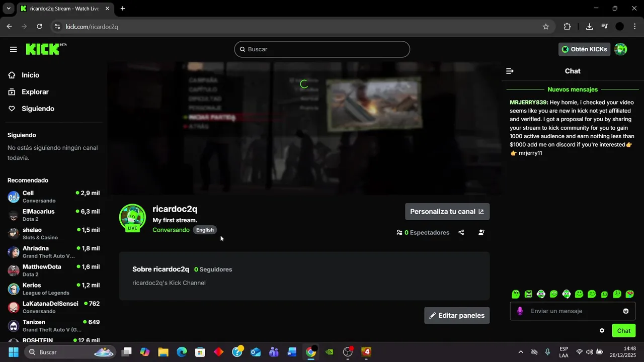Open tab search dropdown arrow
Image resolution: width=644 pixels, height=362 pixels.
click(9, 9)
